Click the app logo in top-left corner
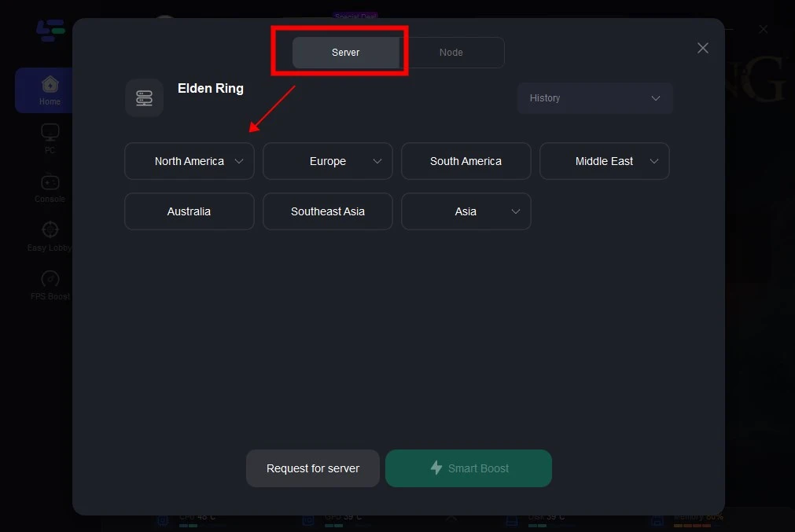The height and width of the screenshot is (532, 795). pyautogui.click(x=50, y=31)
